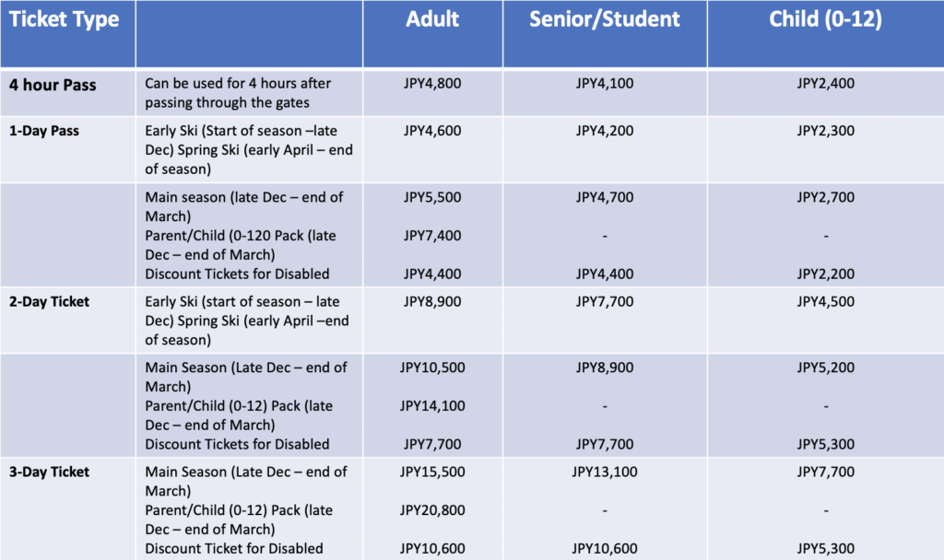944x560 pixels.
Task: Click the JPY7,400 parent/child pack price
Action: (x=432, y=236)
